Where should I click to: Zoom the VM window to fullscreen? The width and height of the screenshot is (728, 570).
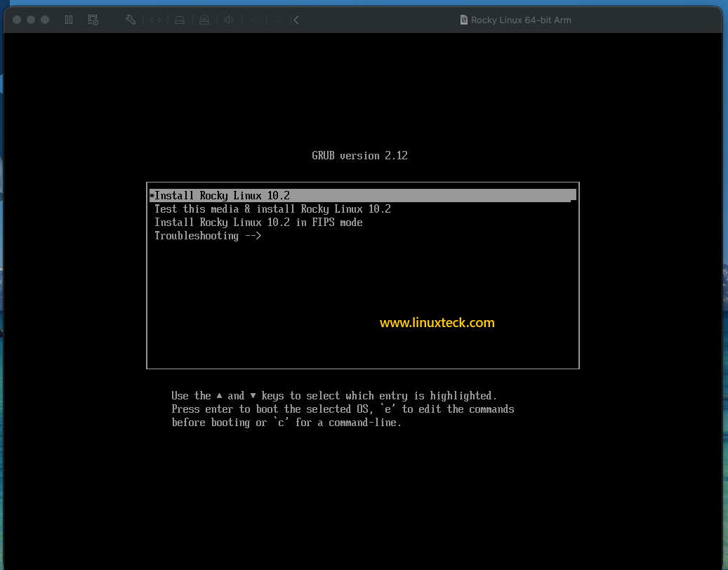(45, 20)
